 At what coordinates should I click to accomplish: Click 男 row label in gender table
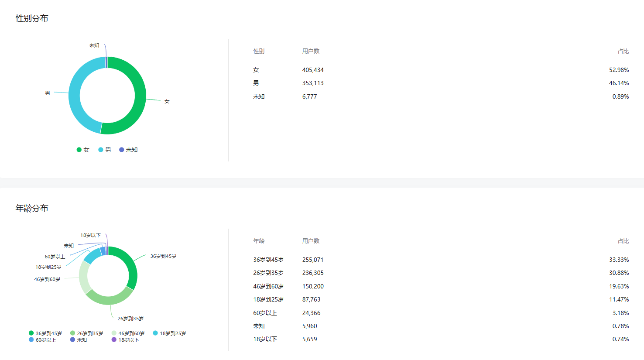(256, 83)
